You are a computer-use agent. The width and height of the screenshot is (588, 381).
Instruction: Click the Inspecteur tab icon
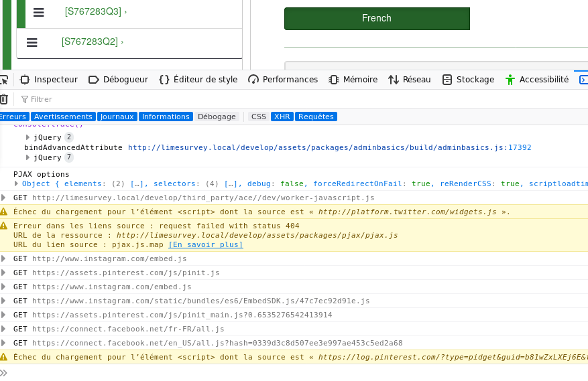(25, 80)
